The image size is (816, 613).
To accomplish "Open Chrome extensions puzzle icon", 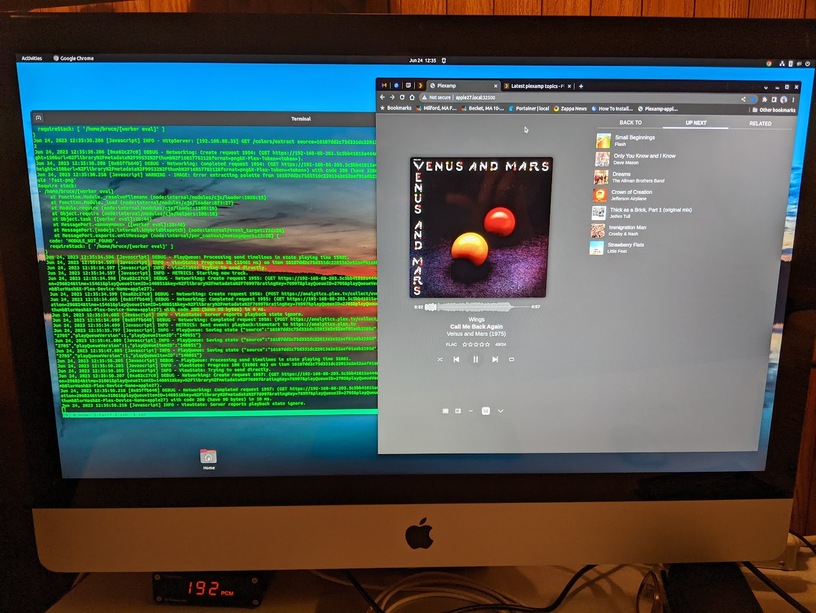I will pyautogui.click(x=764, y=99).
